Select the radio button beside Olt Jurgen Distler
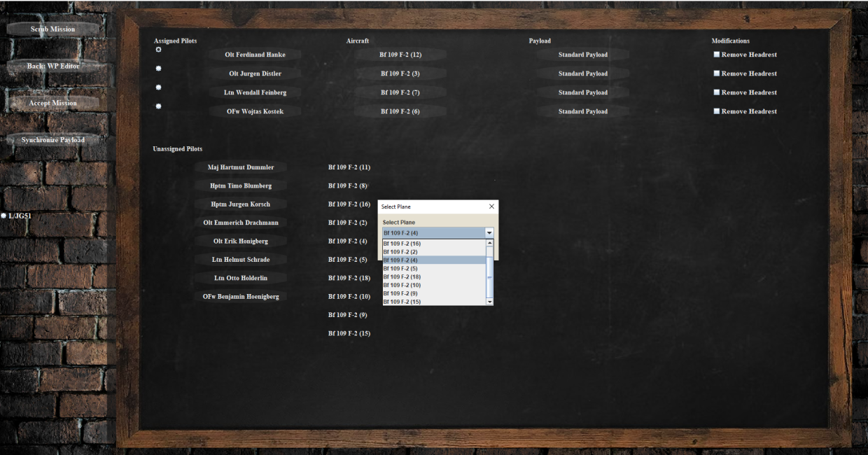Screen dimensions: 868x455 pyautogui.click(x=159, y=69)
